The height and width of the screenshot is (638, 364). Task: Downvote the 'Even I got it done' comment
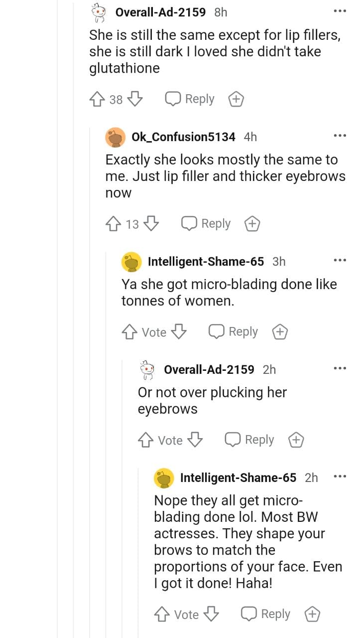[212, 615]
